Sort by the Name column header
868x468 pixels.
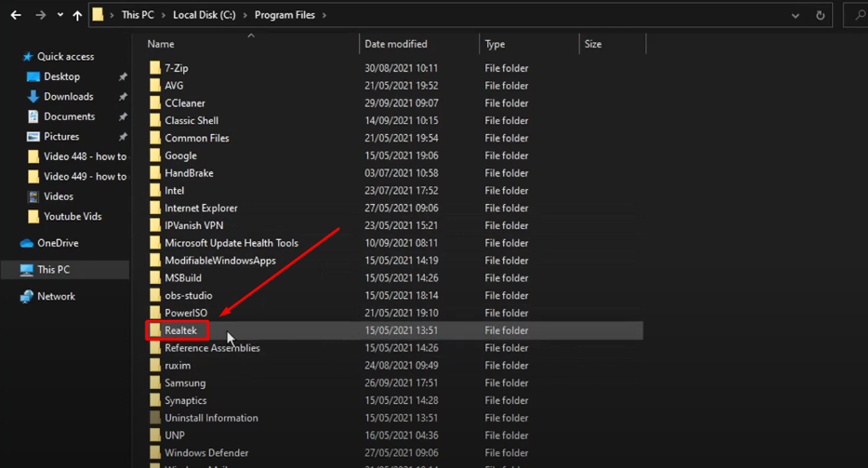click(161, 44)
